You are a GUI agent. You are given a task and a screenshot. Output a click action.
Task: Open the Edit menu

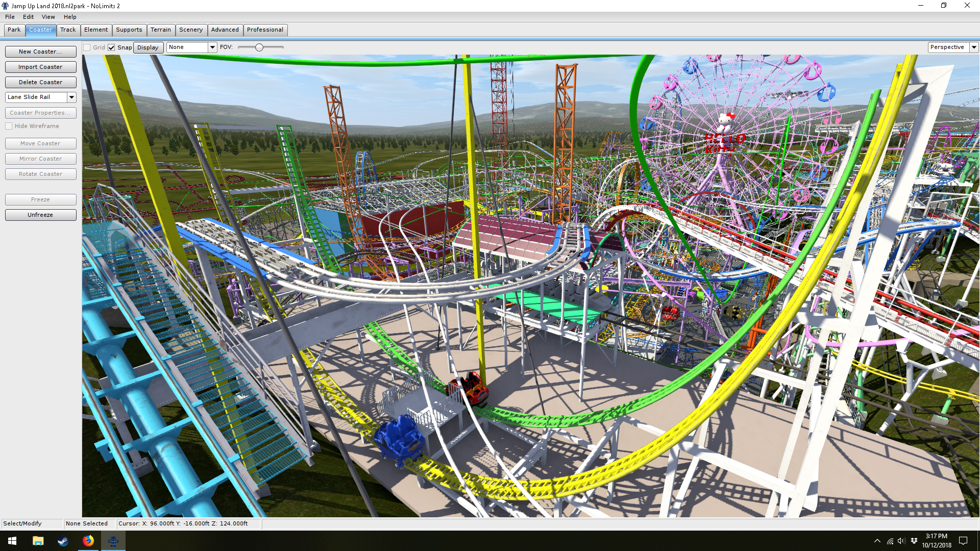tap(28, 17)
